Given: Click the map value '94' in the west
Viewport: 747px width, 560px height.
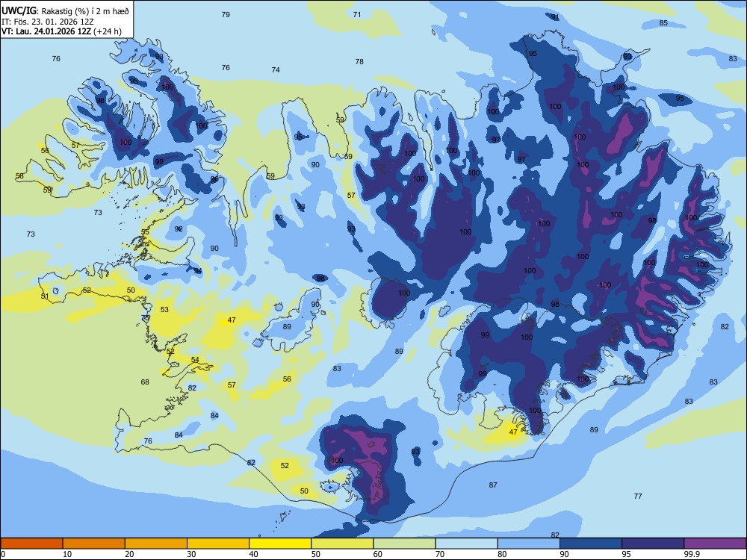Looking at the screenshot, I should click(198, 271).
